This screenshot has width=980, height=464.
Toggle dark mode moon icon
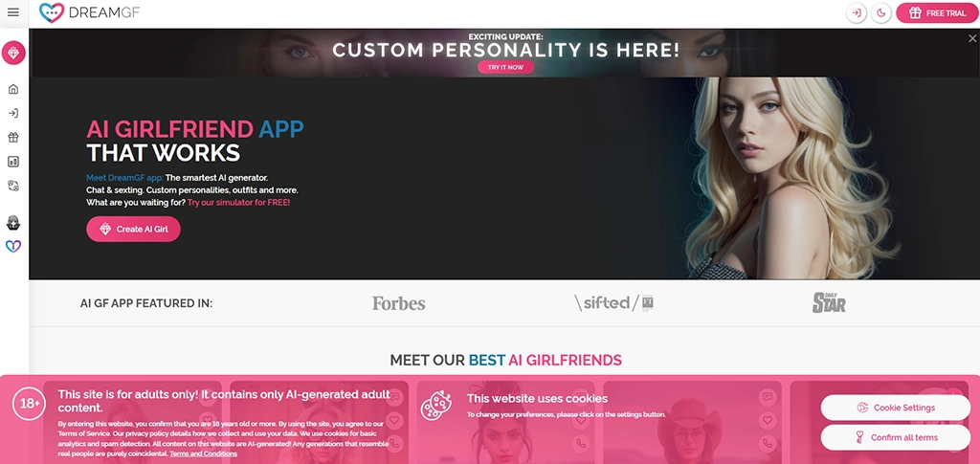pos(881,13)
